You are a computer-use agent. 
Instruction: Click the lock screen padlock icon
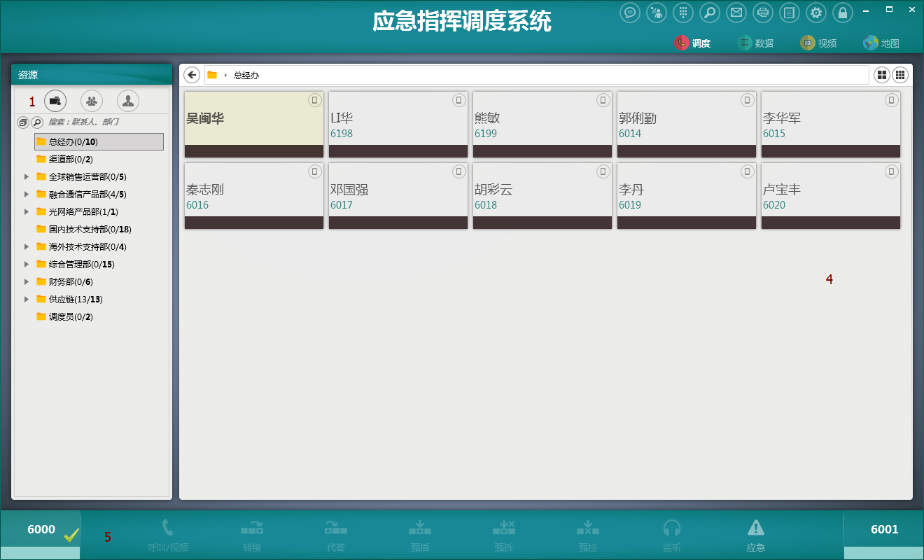[x=843, y=13]
